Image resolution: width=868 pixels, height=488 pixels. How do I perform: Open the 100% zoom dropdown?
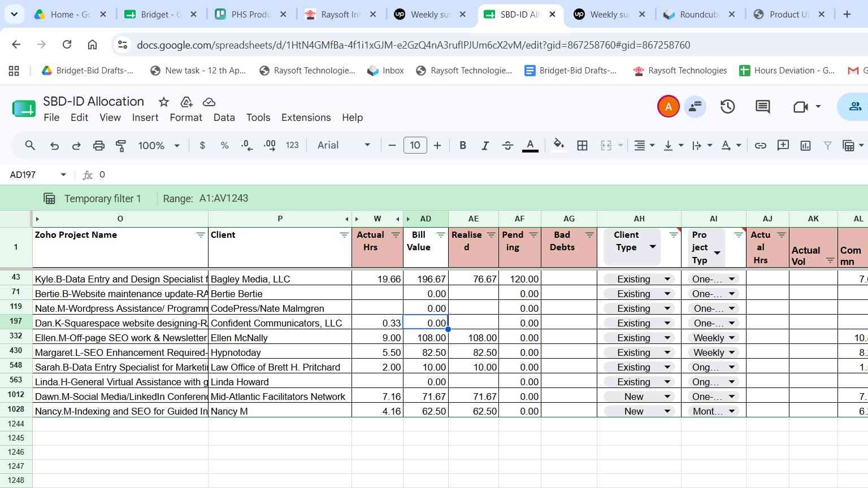[159, 146]
